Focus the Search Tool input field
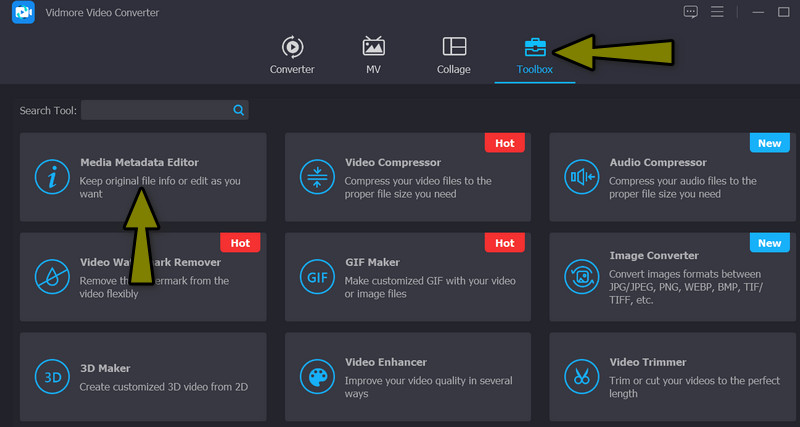Image resolution: width=800 pixels, height=427 pixels. 155,110
